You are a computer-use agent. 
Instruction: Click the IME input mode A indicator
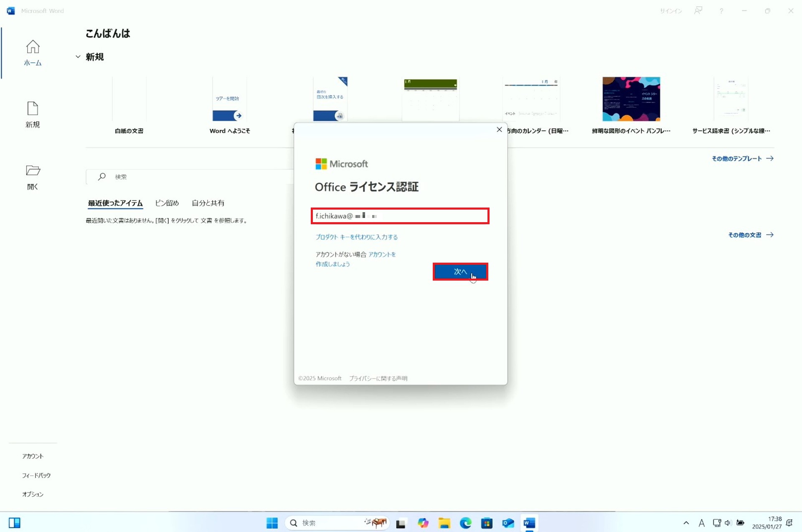(x=701, y=523)
